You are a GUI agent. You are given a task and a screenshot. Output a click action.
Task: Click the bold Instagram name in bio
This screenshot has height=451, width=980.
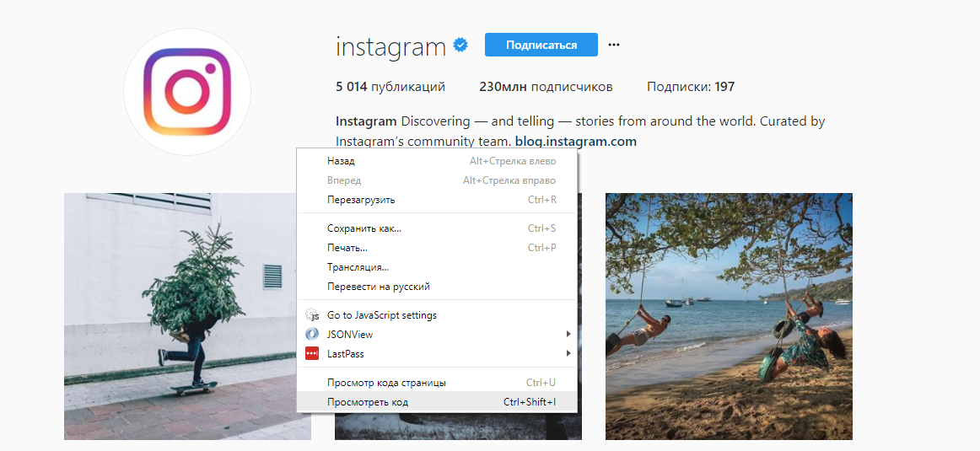click(x=366, y=121)
